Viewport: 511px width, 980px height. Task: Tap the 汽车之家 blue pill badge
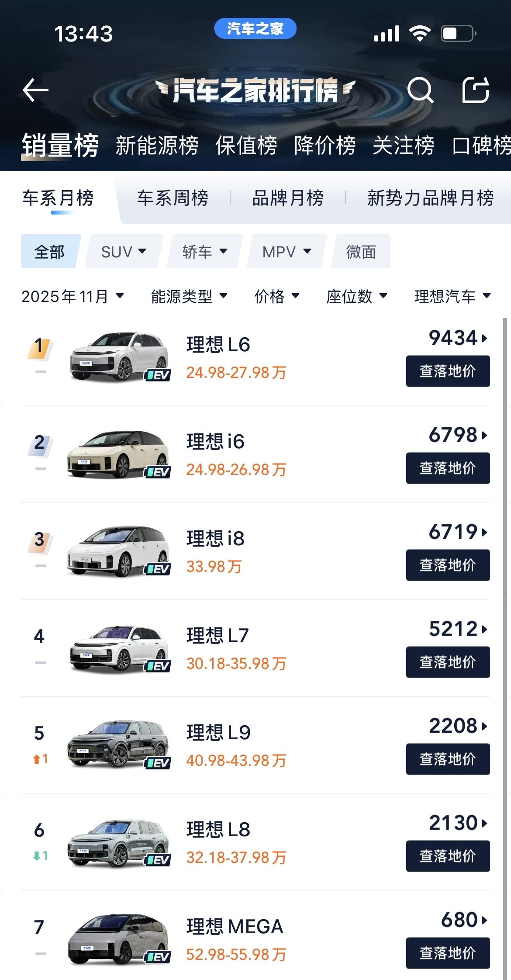pyautogui.click(x=255, y=29)
